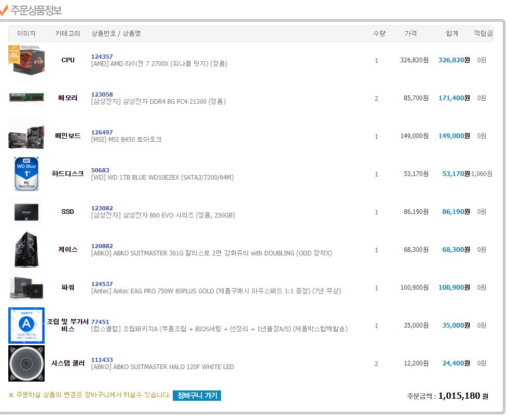Click the 메모리 category label
Image resolution: width=509 pixels, height=420 pixels.
coord(68,98)
